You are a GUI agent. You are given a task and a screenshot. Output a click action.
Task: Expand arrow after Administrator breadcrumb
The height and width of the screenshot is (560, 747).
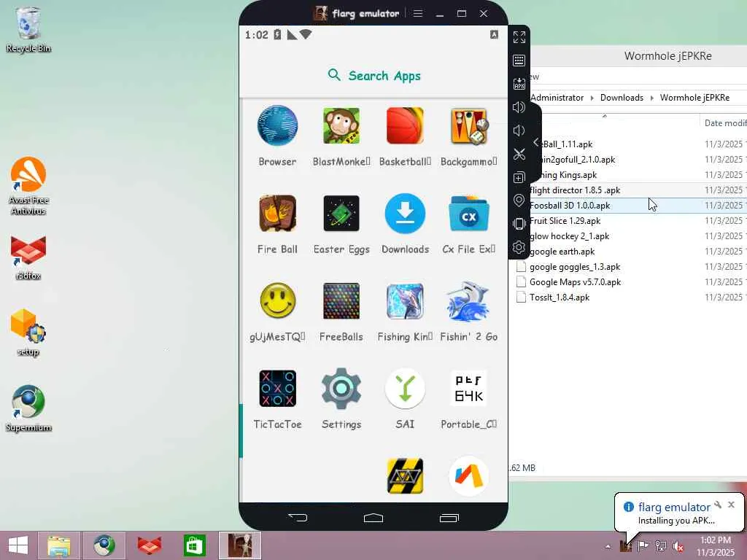pyautogui.click(x=592, y=98)
